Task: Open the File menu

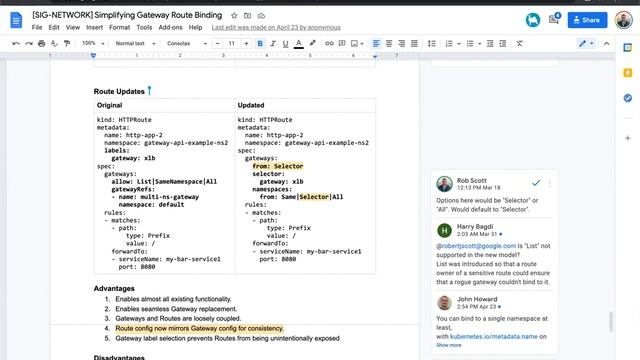Action: (x=37, y=27)
